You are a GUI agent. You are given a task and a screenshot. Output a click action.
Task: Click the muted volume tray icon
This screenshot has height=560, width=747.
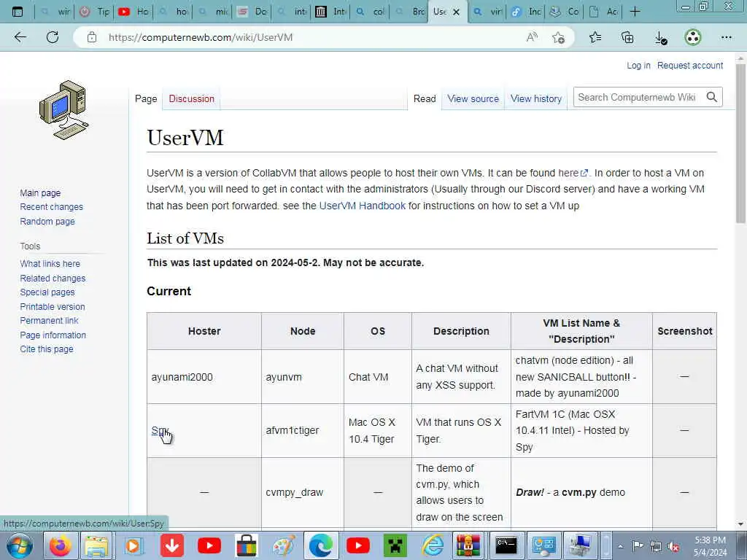tap(673, 546)
